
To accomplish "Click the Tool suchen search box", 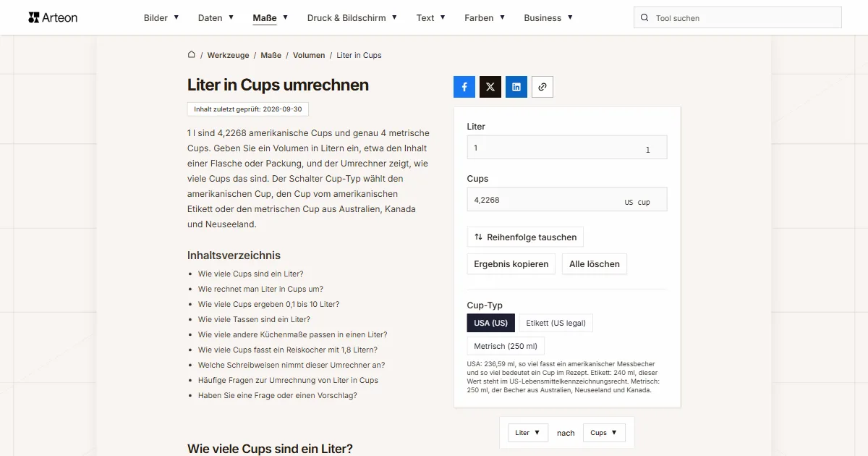I will 738,18.
